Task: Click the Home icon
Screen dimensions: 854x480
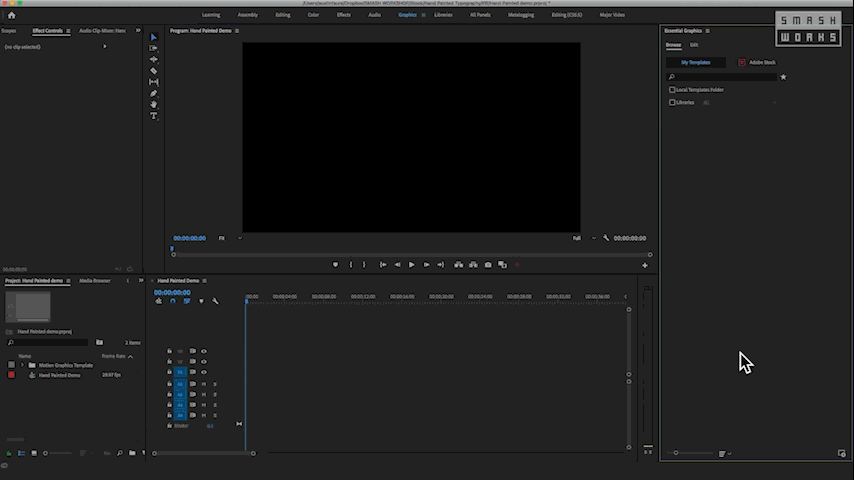Action: point(11,15)
